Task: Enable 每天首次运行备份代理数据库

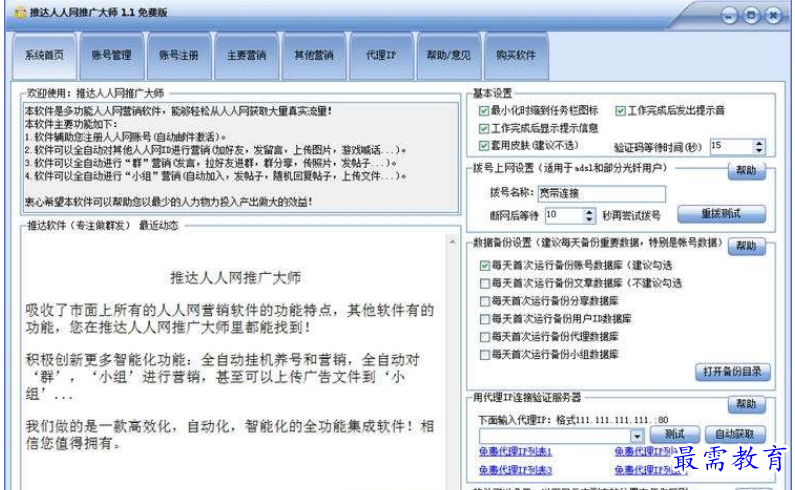Action: [x=485, y=337]
